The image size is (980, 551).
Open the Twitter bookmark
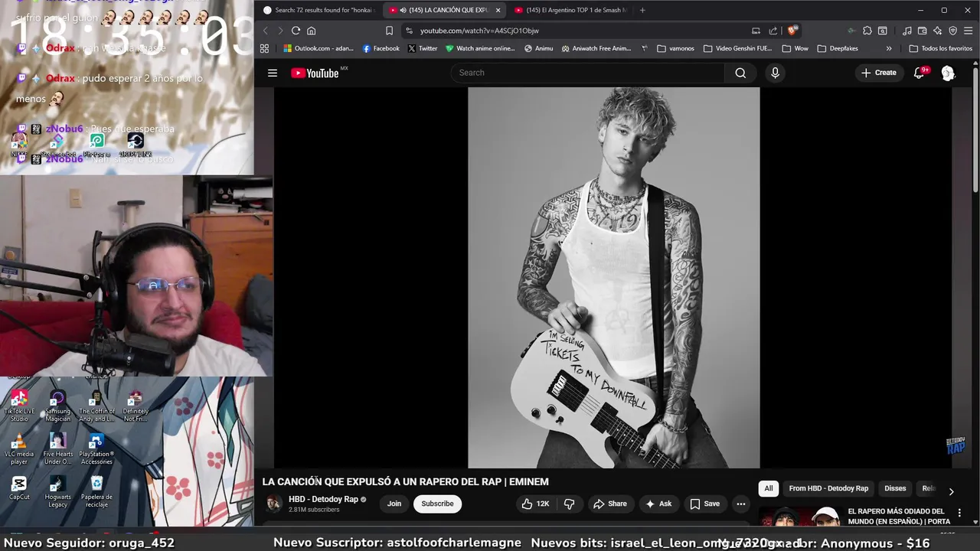423,48
